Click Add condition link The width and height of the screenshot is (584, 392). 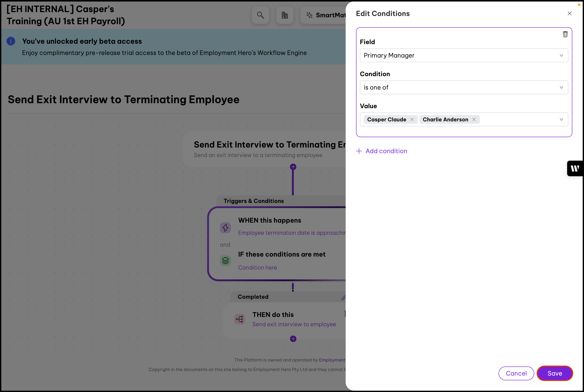point(382,151)
